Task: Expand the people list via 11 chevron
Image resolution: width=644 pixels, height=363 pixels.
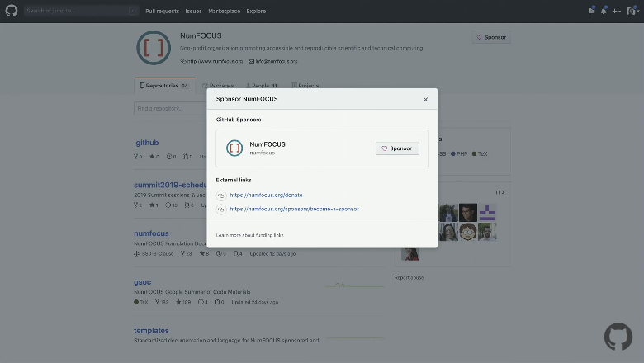Action: (x=500, y=192)
